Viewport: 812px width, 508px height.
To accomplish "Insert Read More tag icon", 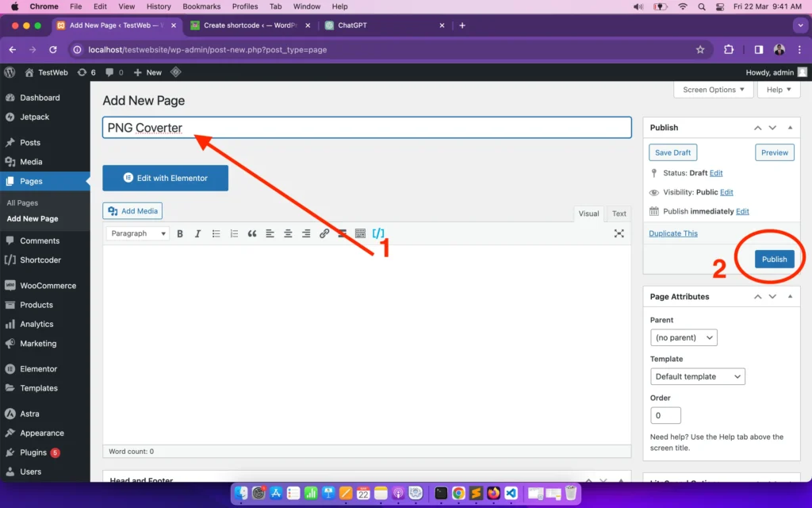I will [x=342, y=234].
